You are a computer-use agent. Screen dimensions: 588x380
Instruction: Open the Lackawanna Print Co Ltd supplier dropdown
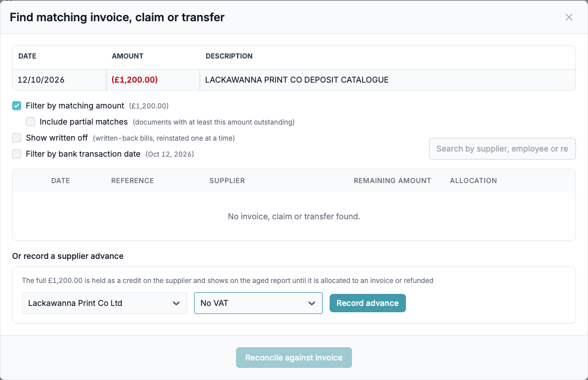coord(105,303)
